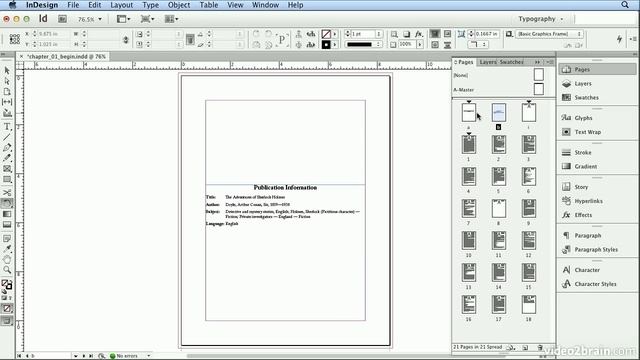The width and height of the screenshot is (640, 360).
Task: Open the Table menu
Action: 209,5
